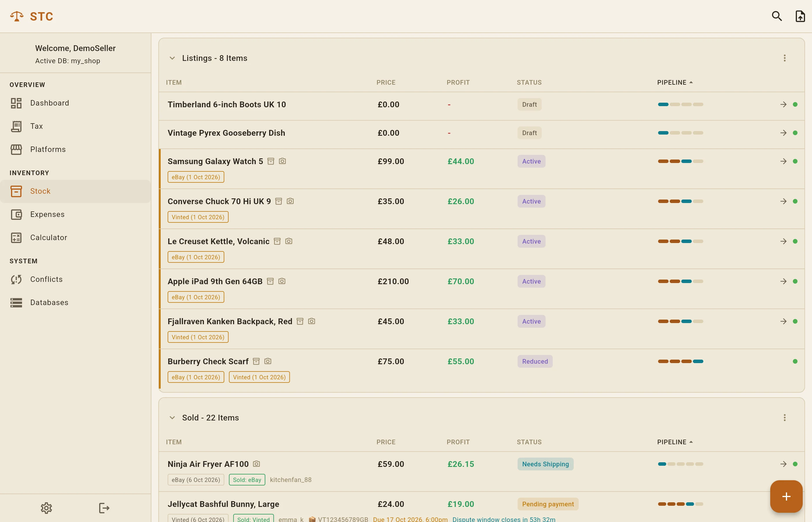Open settings gear in sidebar footer
812x522 pixels.
tap(46, 508)
